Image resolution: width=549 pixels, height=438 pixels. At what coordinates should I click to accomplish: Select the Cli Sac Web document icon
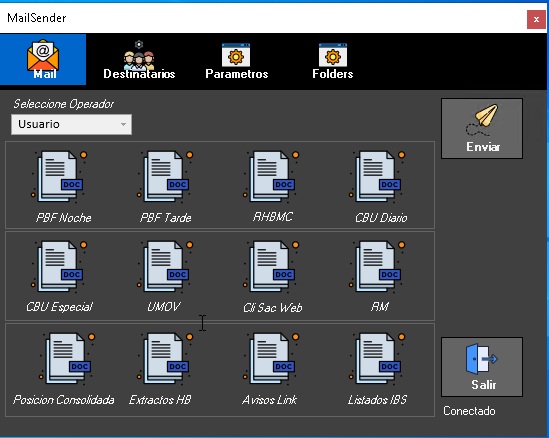click(x=271, y=266)
